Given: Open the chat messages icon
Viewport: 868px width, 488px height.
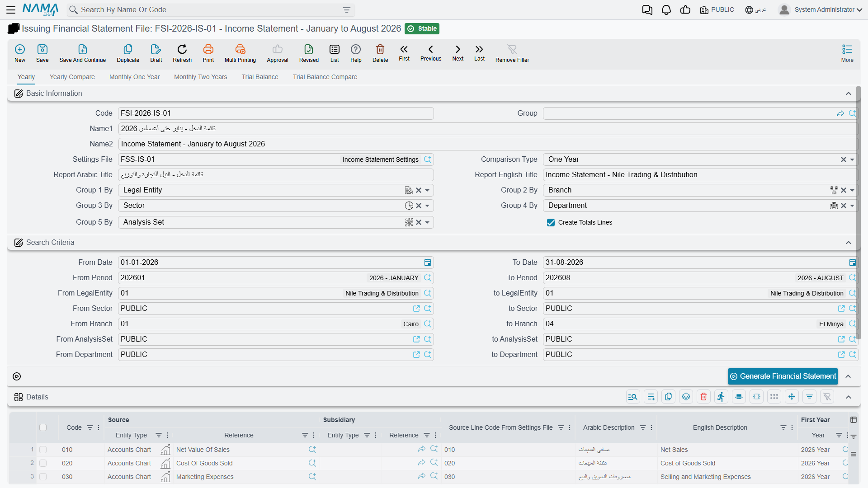Looking at the screenshot, I should click(647, 10).
